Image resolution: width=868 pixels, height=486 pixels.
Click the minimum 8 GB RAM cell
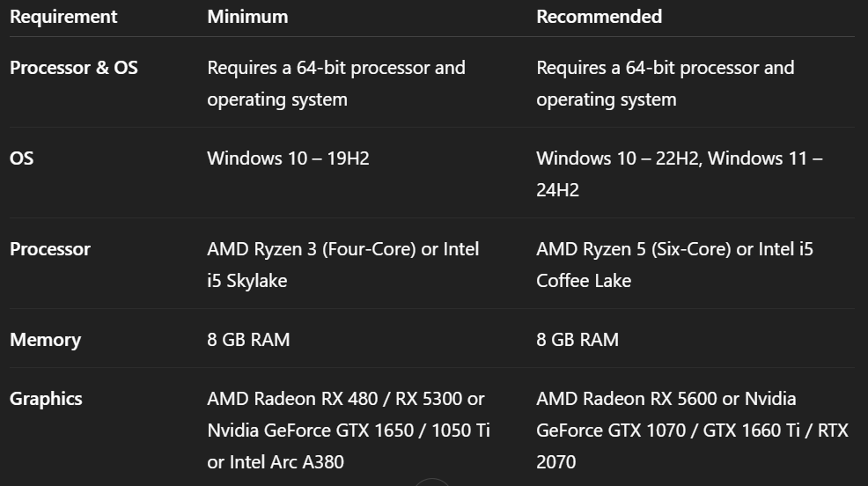[248, 340]
